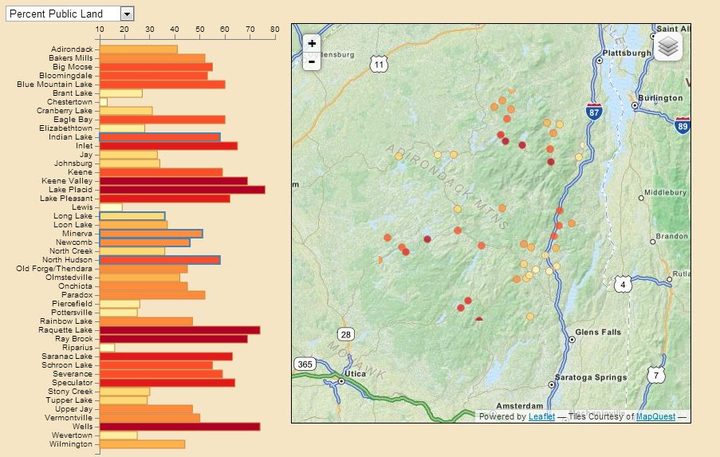Click the Tupper Lake label
720x457 pixels.
point(69,401)
